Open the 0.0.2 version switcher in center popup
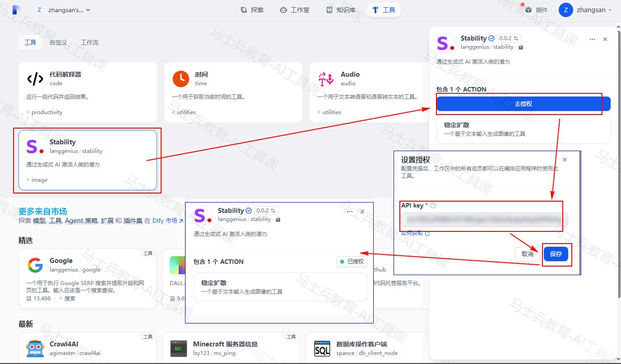This screenshot has height=364, width=621. tap(266, 211)
